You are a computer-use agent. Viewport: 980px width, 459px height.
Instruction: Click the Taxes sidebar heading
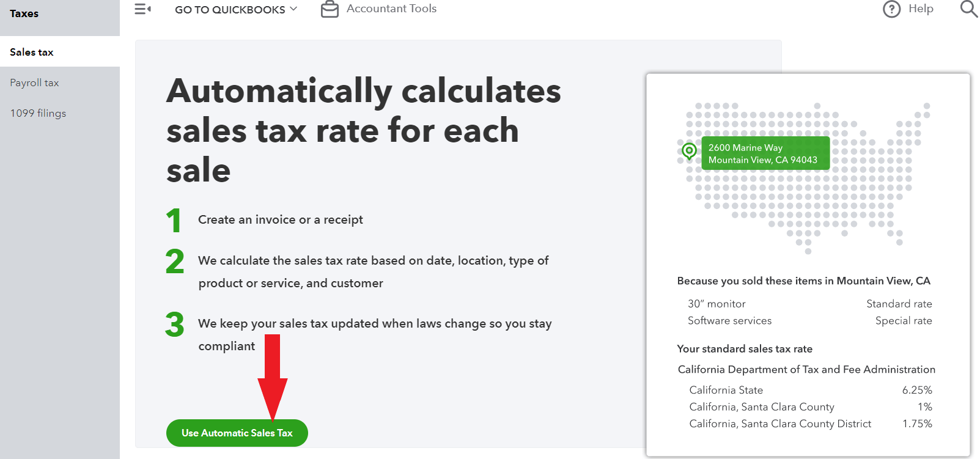tap(24, 13)
